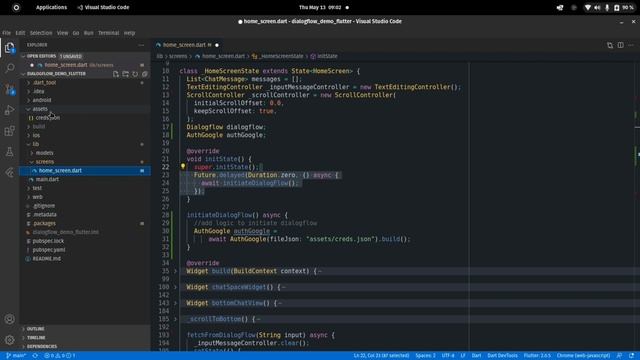Open the Edit menu

[20, 33]
